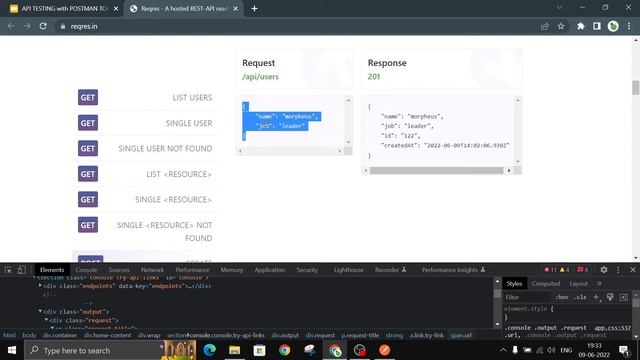
Task: Select SINGLE <RESOURCE> NOT FOUND endpoint
Action: (x=145, y=231)
